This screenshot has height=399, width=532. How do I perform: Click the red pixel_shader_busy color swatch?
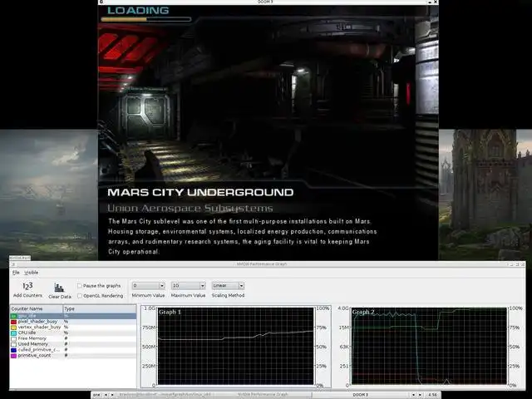pyautogui.click(x=13, y=322)
